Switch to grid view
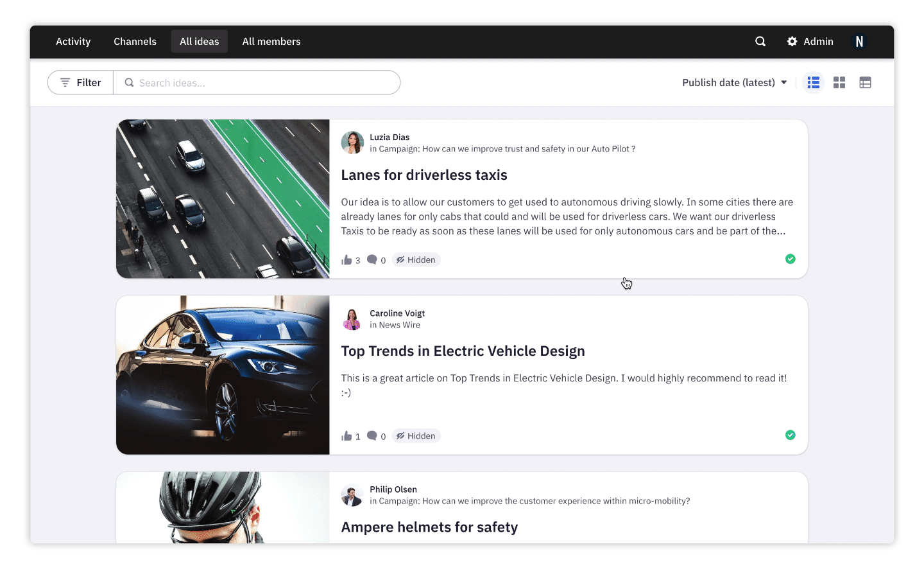Viewport: 924px width, 569px height. point(839,82)
